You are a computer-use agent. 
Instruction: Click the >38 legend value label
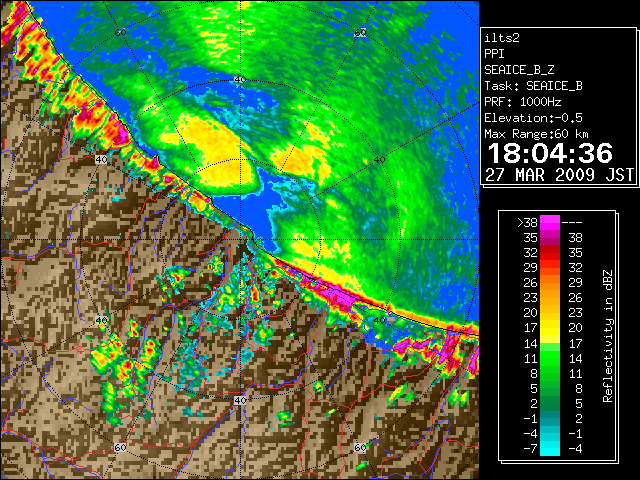tap(527, 223)
